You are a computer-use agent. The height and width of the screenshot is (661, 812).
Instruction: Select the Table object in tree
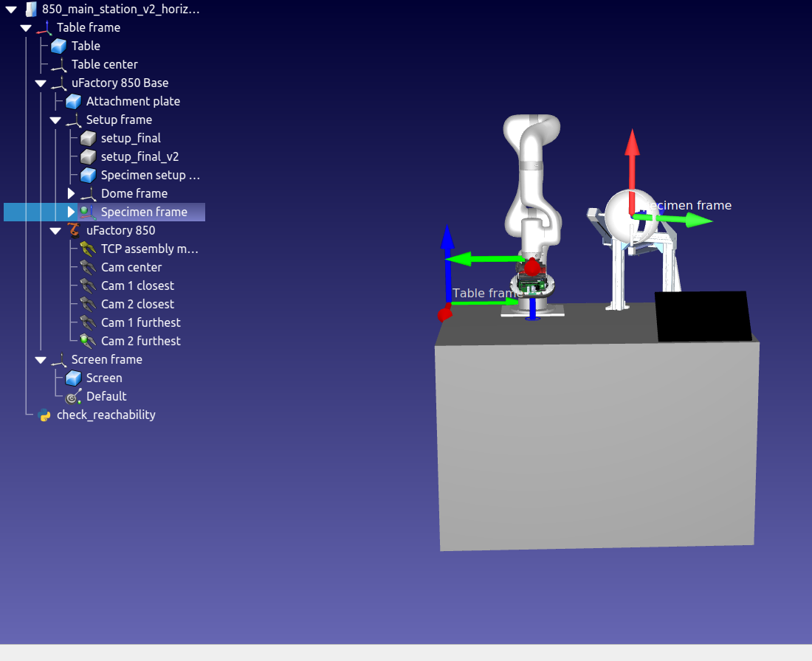coord(86,46)
